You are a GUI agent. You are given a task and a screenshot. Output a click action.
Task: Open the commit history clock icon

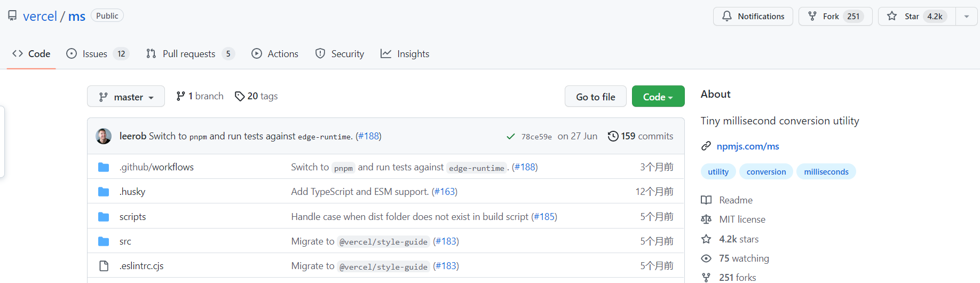[x=613, y=136]
